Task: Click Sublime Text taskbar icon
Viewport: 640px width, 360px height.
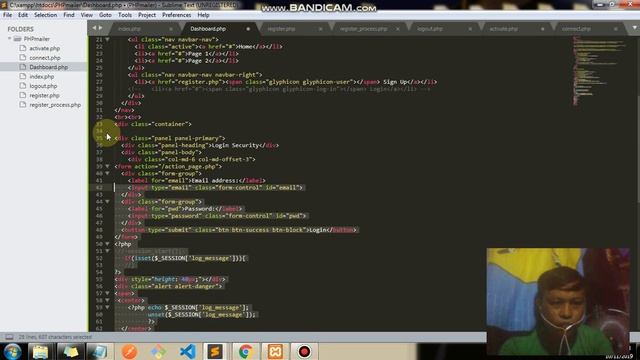Action: pos(215,351)
